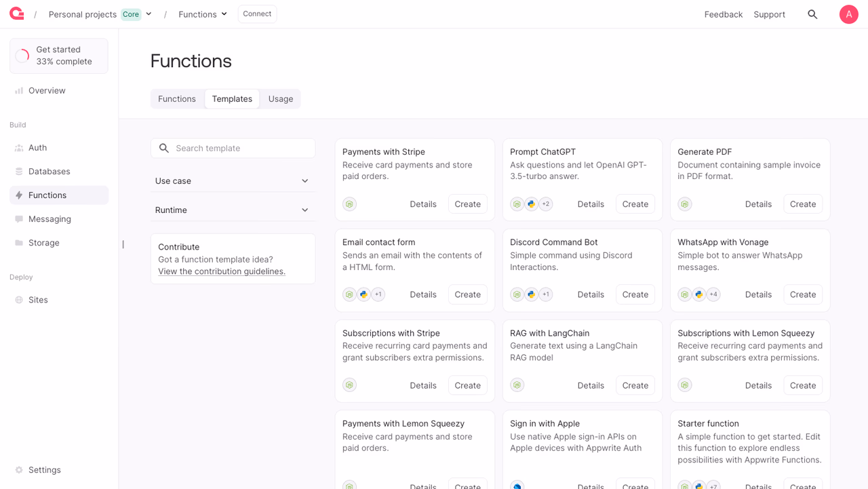View Details for RAG with LangChain
The image size is (868, 489).
591,385
